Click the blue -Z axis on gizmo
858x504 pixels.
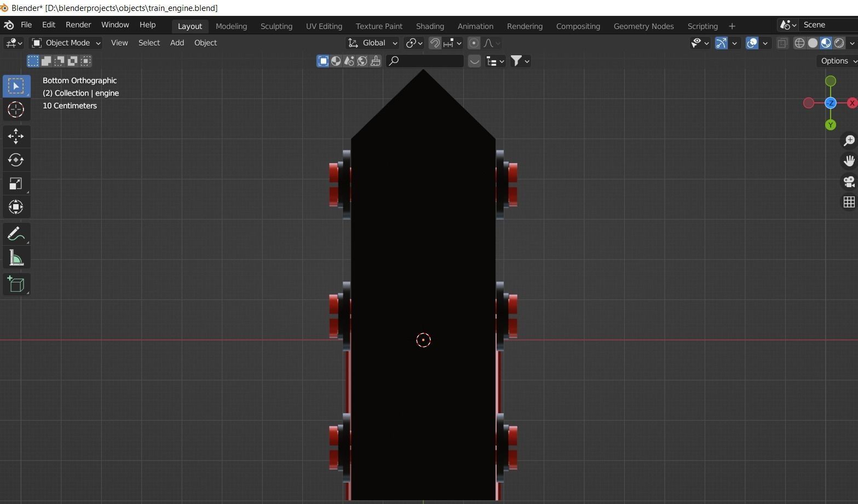pos(831,103)
